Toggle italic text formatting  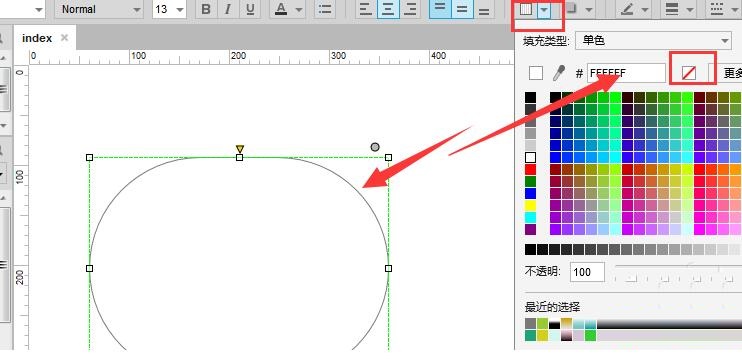click(x=228, y=9)
